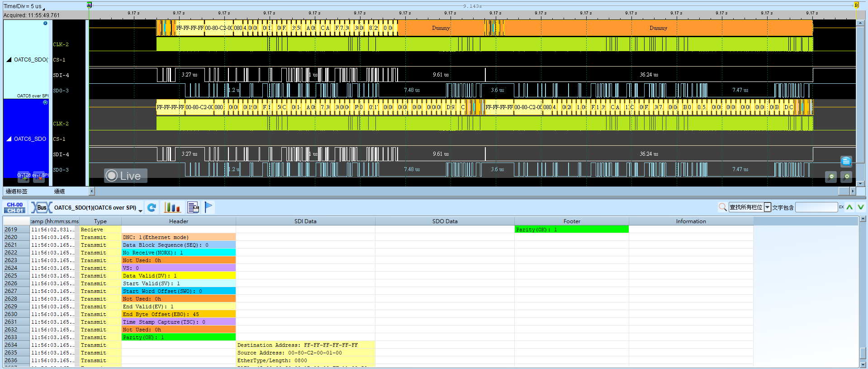868x369 pixels.
Task: Click the waveform horizontal scrollbar right arrow
Action: 853,191
